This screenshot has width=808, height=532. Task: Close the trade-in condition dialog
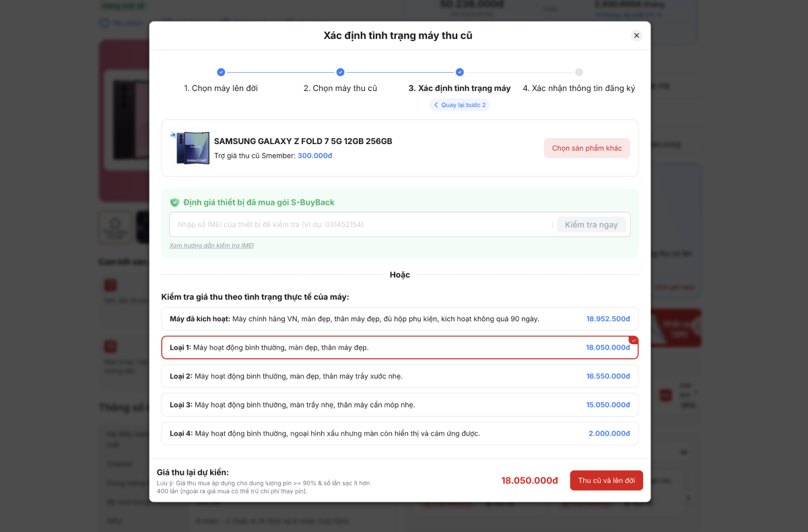point(636,36)
